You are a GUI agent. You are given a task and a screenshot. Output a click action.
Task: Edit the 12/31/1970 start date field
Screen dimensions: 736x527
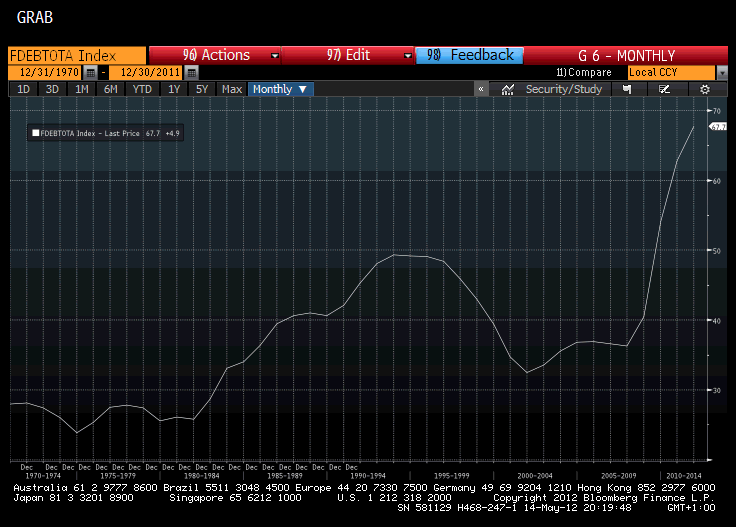click(x=46, y=73)
